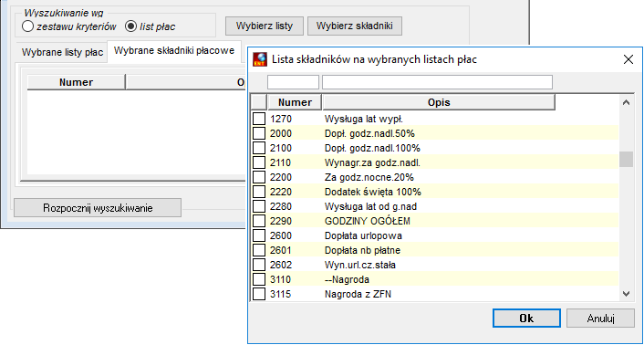Confirm the dialog with the Ok button
Screen dimensions: 644x345
point(526,319)
